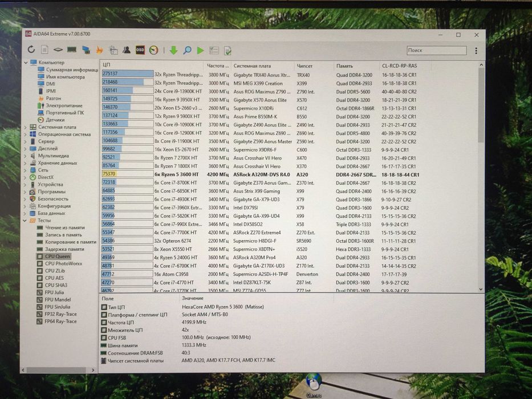Toggle the OSD panel toolbar icon
Viewport: 532px width, 399px height.
coord(140,50)
